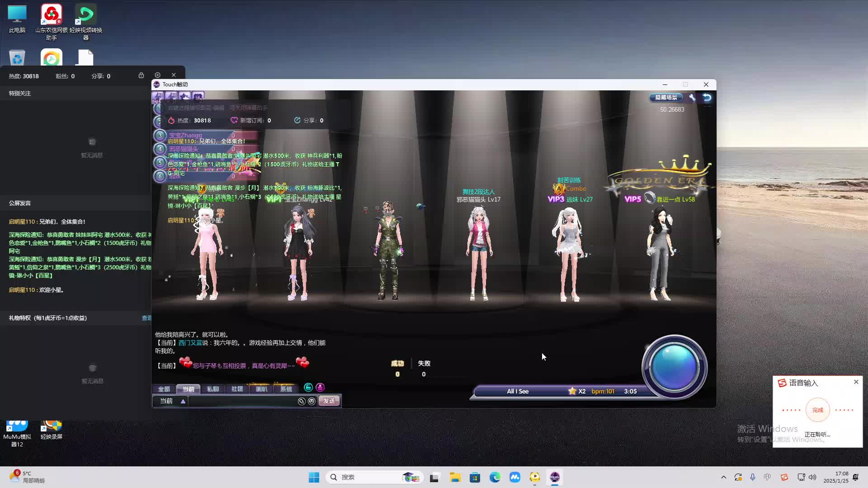Click the blue return arrow icon

707,98
